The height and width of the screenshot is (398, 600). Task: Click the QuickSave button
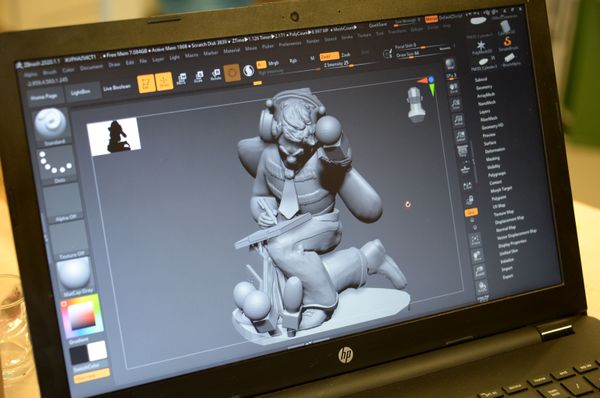click(378, 26)
